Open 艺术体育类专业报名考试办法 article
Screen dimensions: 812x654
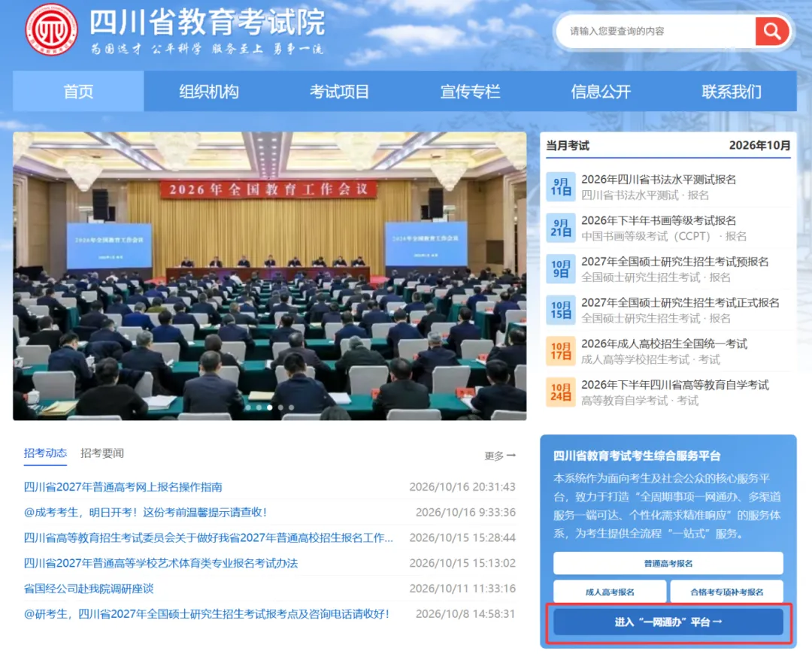[161, 563]
